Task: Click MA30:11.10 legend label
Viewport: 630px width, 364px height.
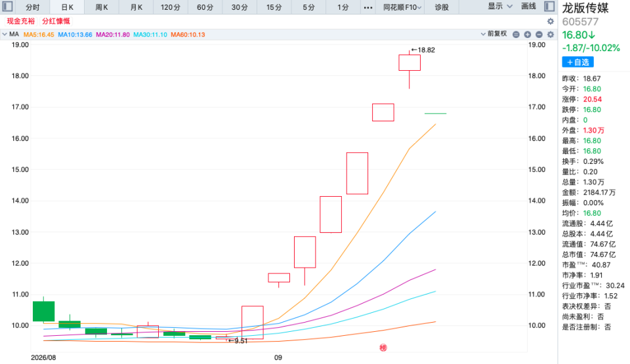Action: coord(150,35)
